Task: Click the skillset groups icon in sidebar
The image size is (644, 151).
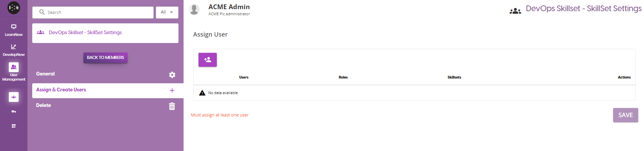Action: click(x=14, y=97)
